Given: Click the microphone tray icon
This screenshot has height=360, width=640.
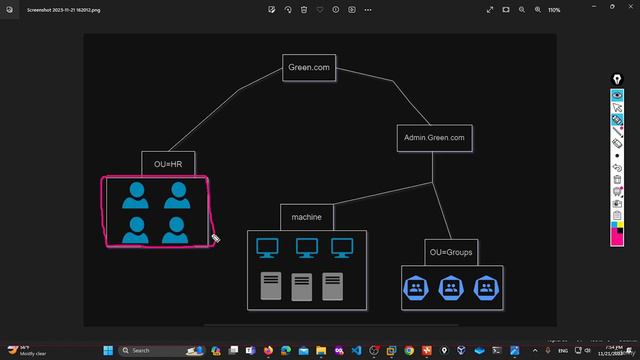Looking at the screenshot, I should 548,350.
